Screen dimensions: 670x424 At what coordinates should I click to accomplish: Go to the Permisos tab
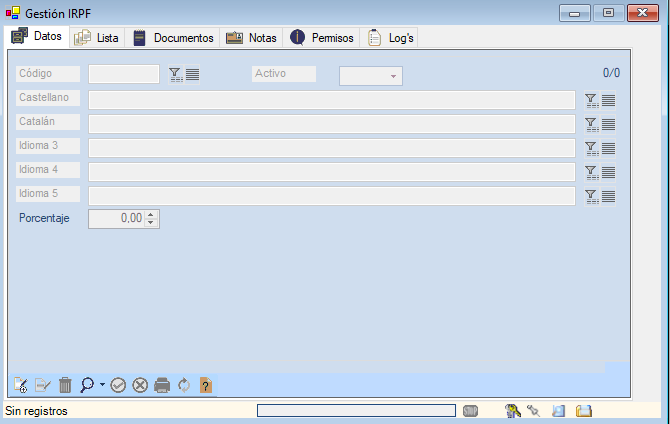tap(322, 38)
